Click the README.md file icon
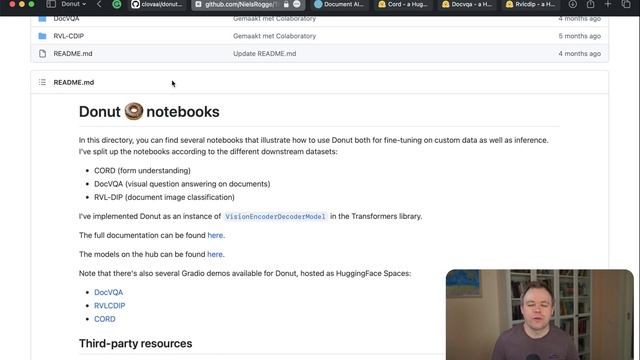Screen dimensions: 640x360 [42, 53]
